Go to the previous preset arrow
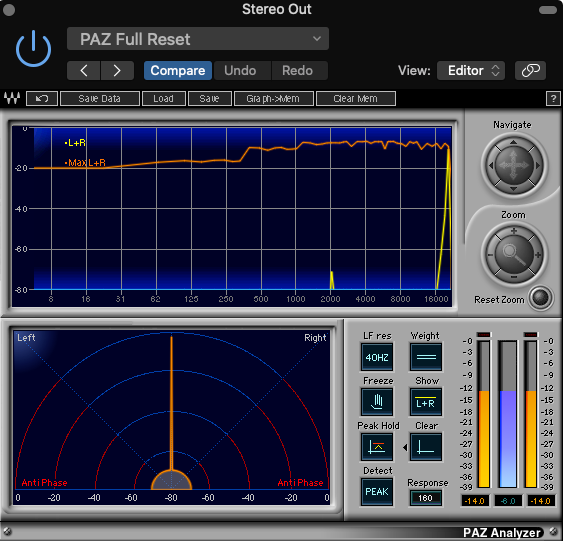The image size is (563, 541). pos(84,70)
